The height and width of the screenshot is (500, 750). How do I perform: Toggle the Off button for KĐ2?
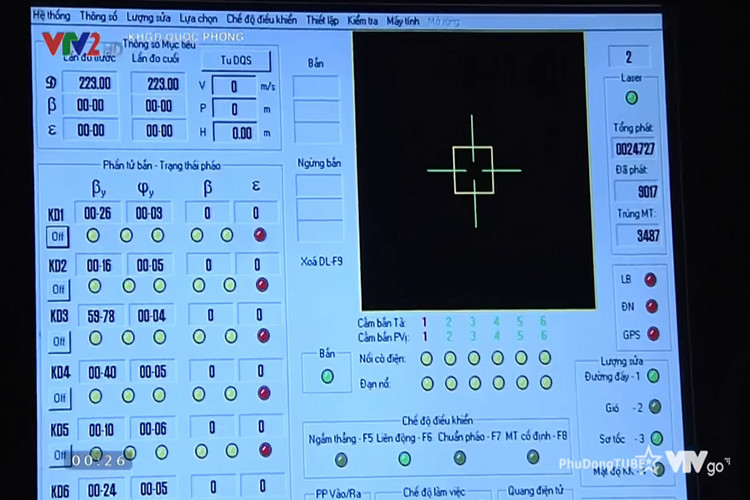[x=58, y=289]
